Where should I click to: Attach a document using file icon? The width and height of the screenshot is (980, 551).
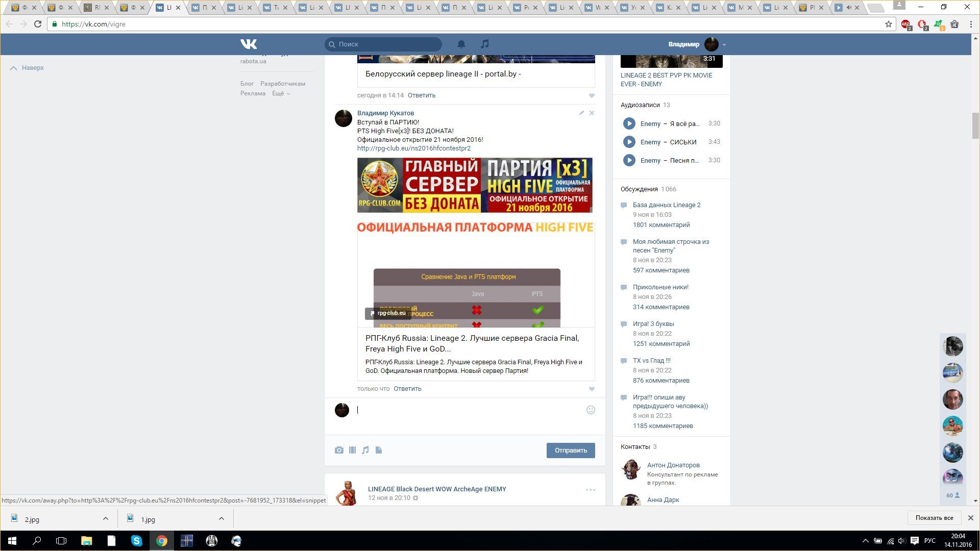coord(379,450)
